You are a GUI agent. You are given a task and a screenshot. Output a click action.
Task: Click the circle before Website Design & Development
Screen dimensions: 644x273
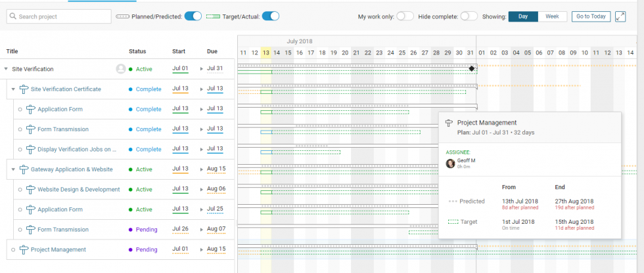click(x=20, y=190)
